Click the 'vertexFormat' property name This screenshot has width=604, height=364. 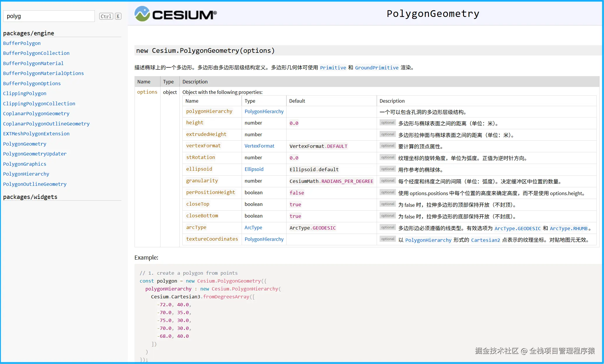click(x=203, y=146)
